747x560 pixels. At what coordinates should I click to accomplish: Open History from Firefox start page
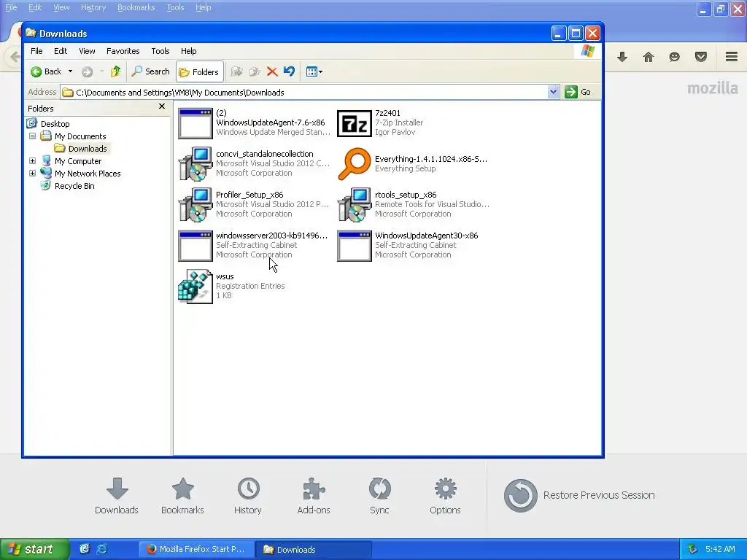[248, 496]
